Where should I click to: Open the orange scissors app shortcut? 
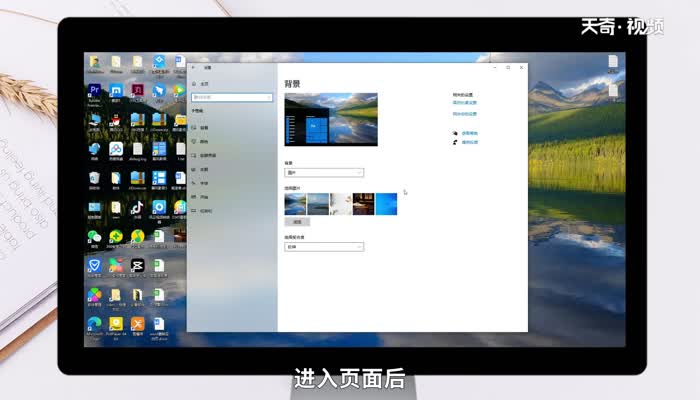pos(138,324)
